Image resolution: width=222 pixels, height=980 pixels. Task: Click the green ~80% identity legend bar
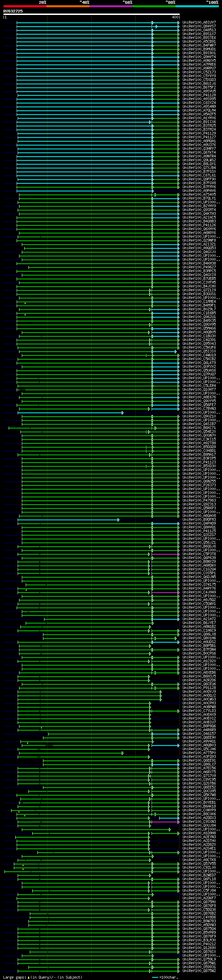[x=154, y=6]
